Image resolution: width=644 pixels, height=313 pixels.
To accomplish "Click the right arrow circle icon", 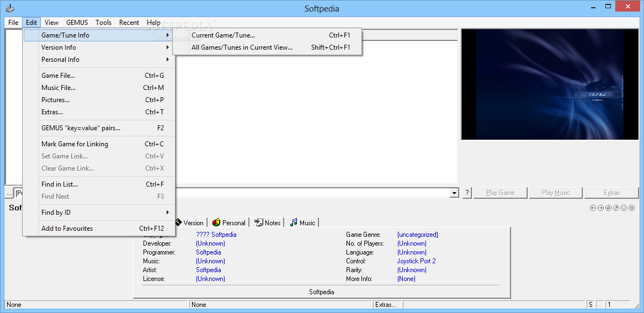I will tap(600, 208).
